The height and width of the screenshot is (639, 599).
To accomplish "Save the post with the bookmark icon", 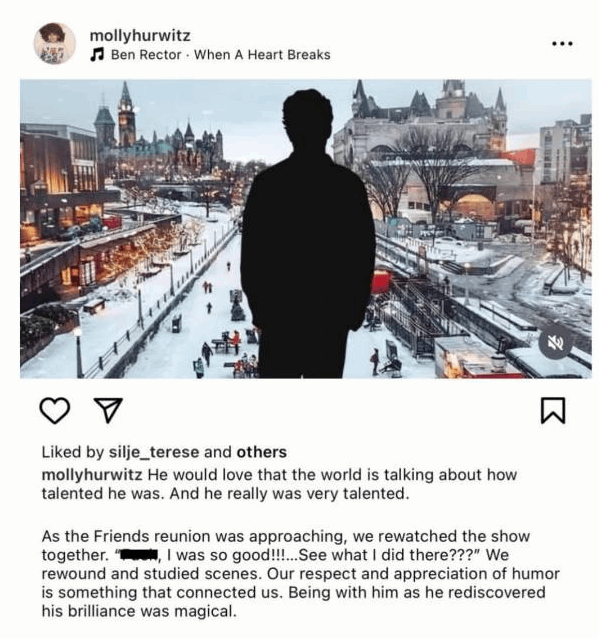I will coord(553,410).
